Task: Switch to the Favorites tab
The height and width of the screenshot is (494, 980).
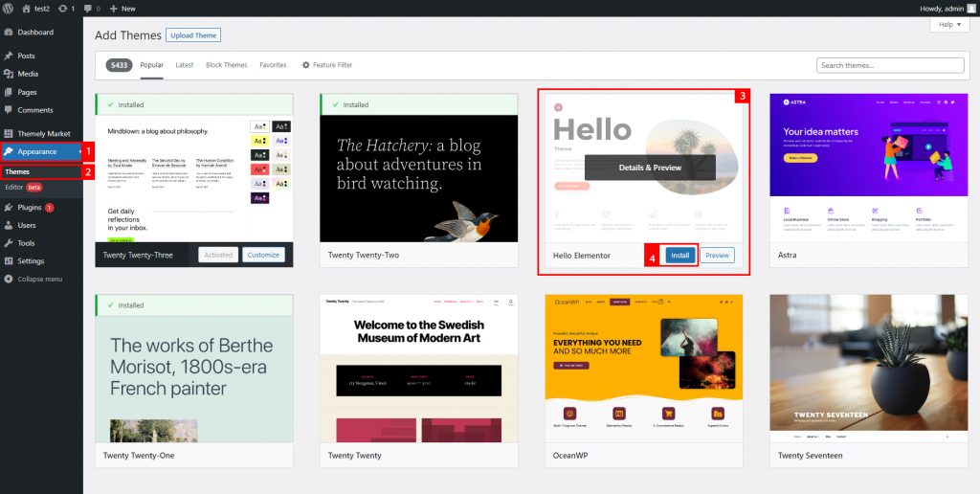Action: coord(273,65)
